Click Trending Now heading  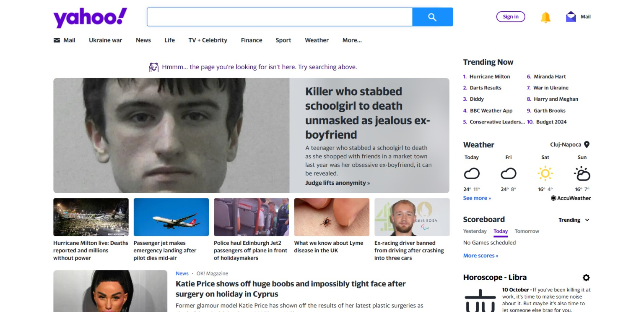tap(488, 62)
